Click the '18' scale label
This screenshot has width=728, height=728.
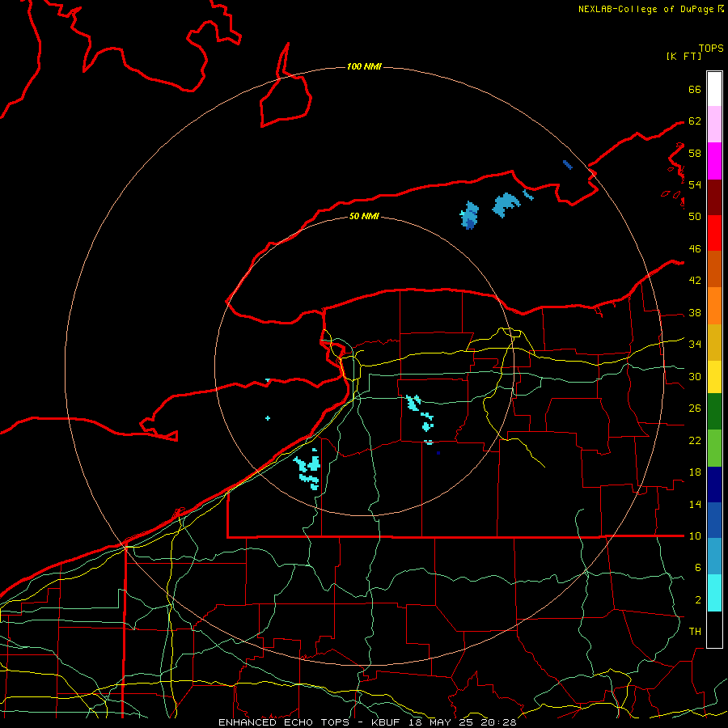(x=695, y=472)
